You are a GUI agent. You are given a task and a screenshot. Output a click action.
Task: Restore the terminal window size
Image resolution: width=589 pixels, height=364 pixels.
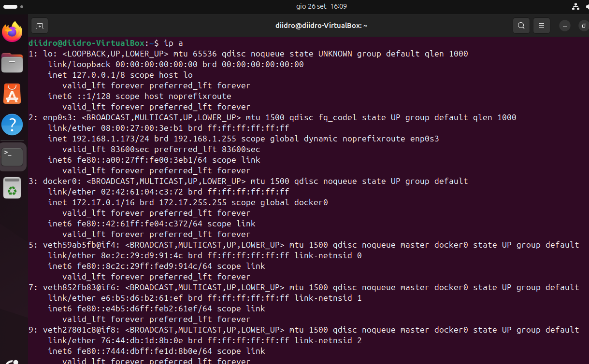pyautogui.click(x=583, y=26)
